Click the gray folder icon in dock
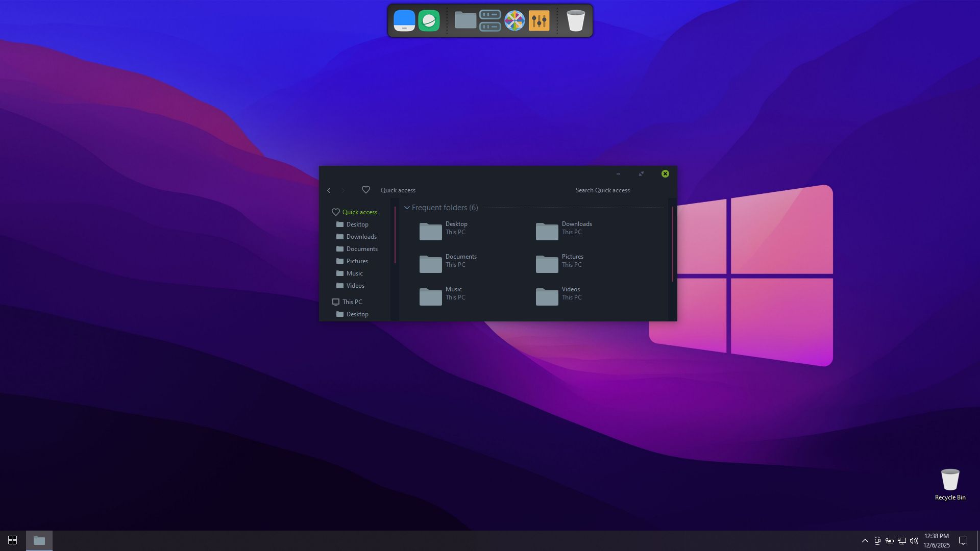The width and height of the screenshot is (980, 551). [465, 21]
